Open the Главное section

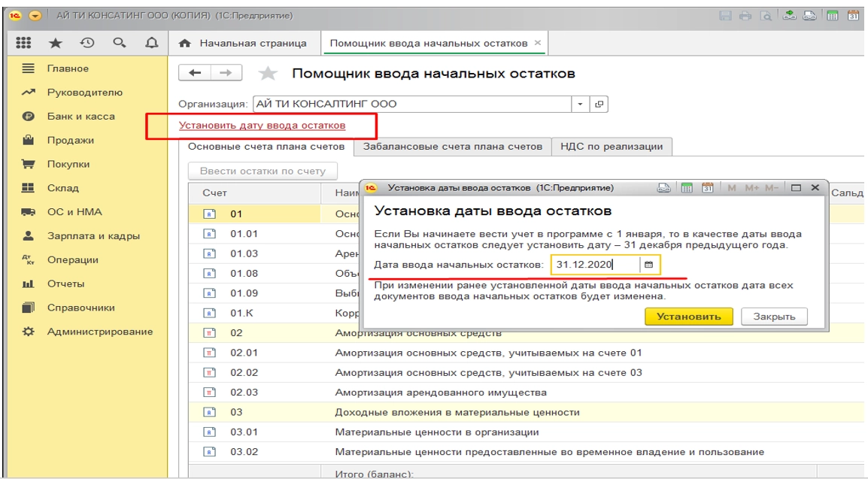click(68, 68)
